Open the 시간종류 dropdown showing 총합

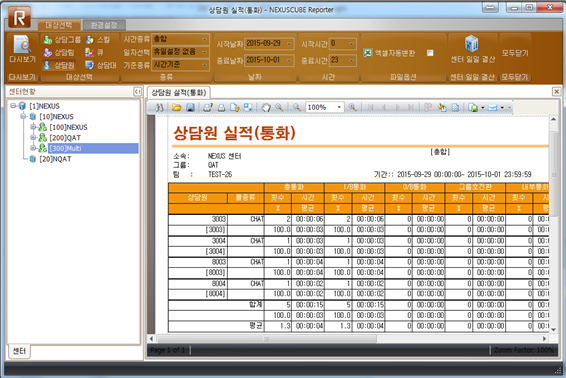pyautogui.click(x=180, y=39)
